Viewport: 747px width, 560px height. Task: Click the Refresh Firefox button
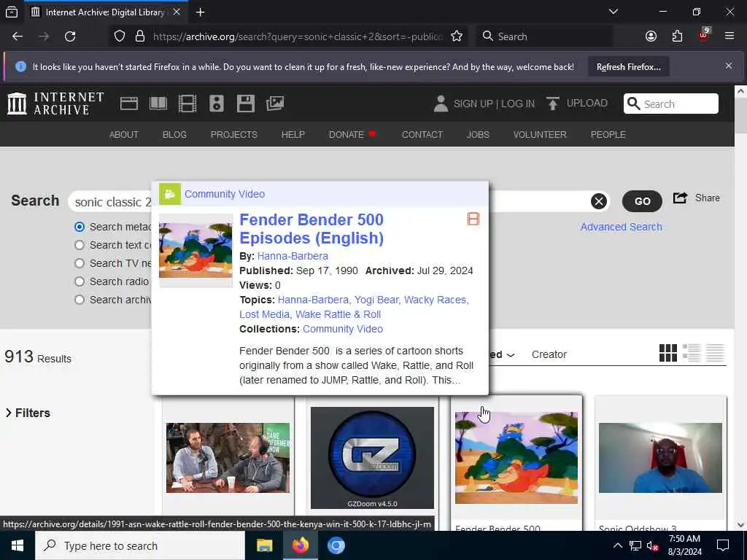[x=628, y=66]
